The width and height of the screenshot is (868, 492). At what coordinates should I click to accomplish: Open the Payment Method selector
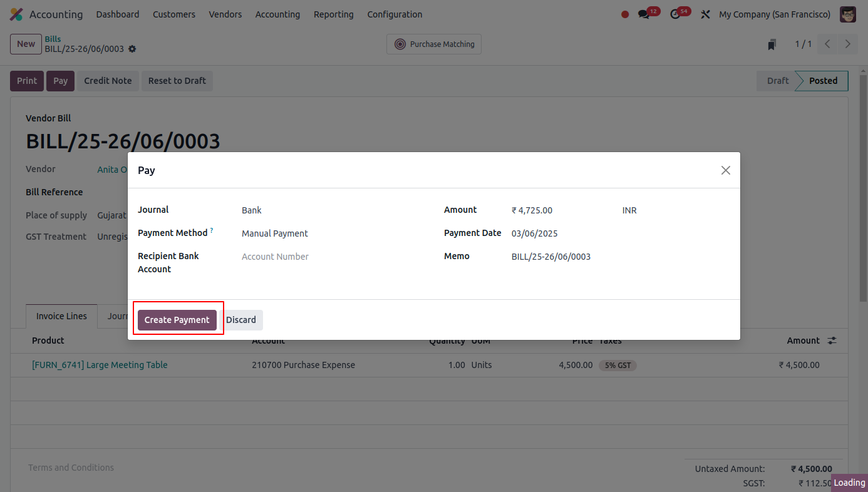pos(274,233)
